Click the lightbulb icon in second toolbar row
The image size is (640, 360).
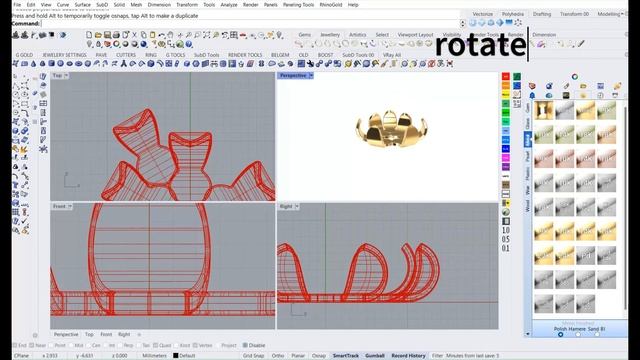point(89,44)
